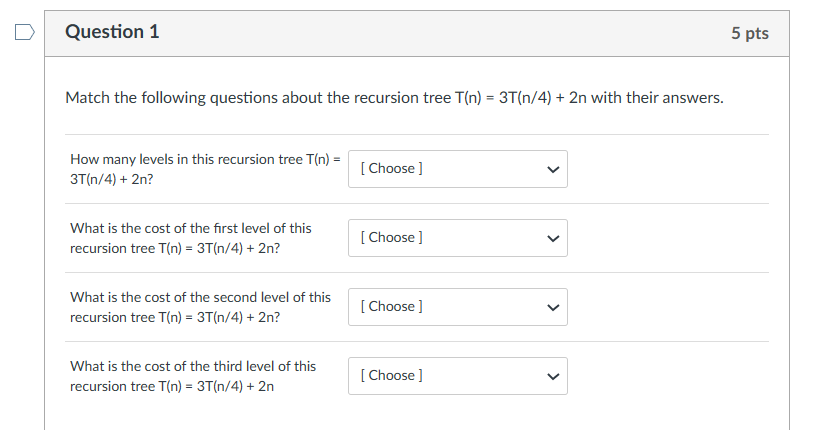Click the chevron arrow of the first level cost dropdown
Viewport: 814px width, 430px height.
coord(551,238)
